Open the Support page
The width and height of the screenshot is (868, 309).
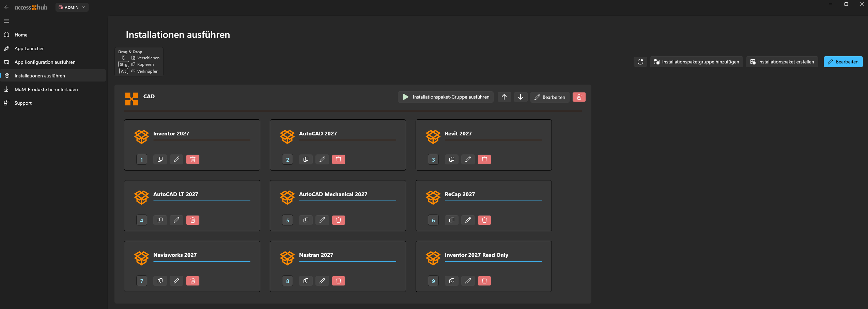click(x=53, y=103)
